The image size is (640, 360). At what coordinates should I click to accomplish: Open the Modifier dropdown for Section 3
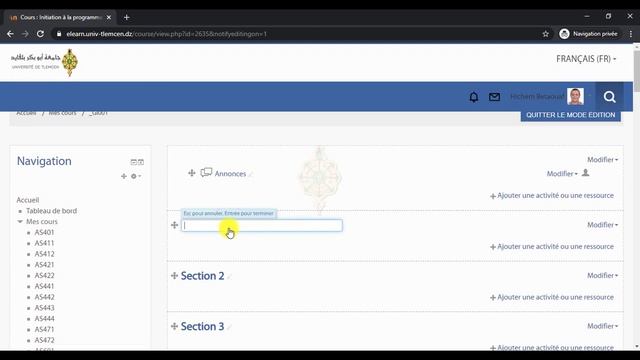[602, 326]
